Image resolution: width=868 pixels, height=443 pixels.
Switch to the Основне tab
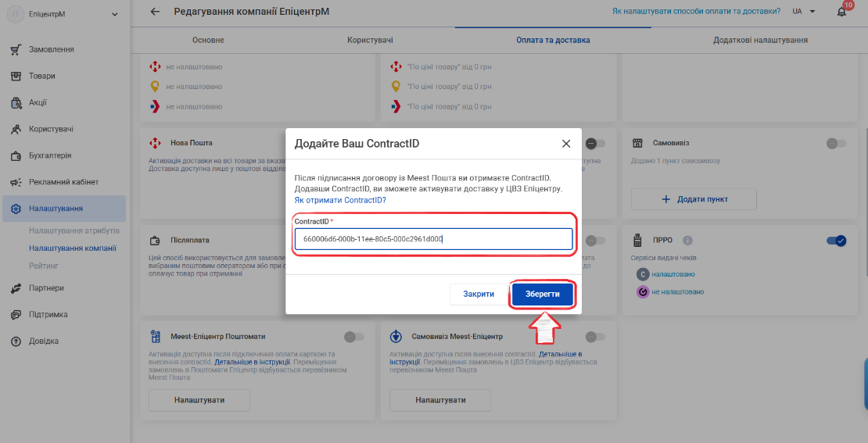pyautogui.click(x=208, y=40)
